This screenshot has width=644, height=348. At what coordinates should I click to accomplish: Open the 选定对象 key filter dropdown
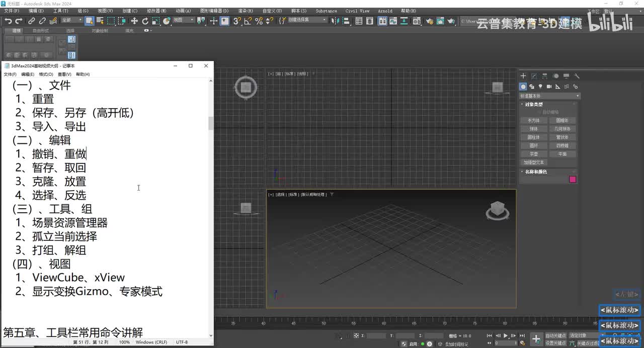point(586,335)
